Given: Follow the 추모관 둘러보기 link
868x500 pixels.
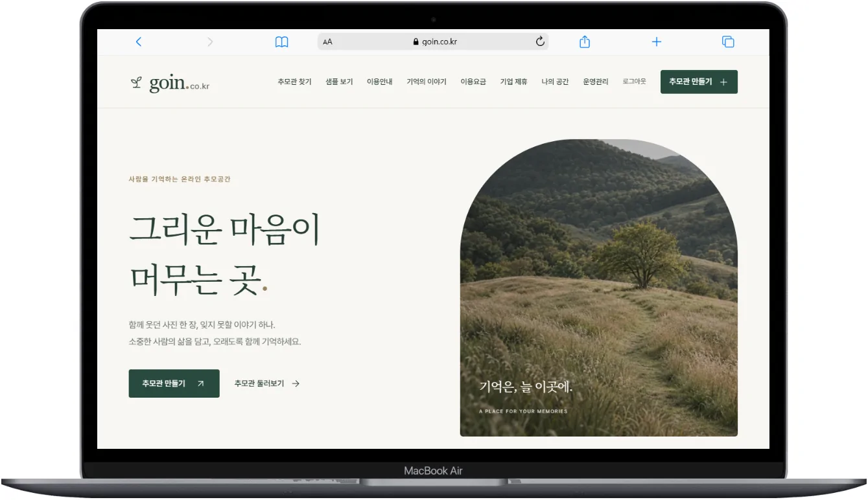Looking at the screenshot, I should [267, 383].
